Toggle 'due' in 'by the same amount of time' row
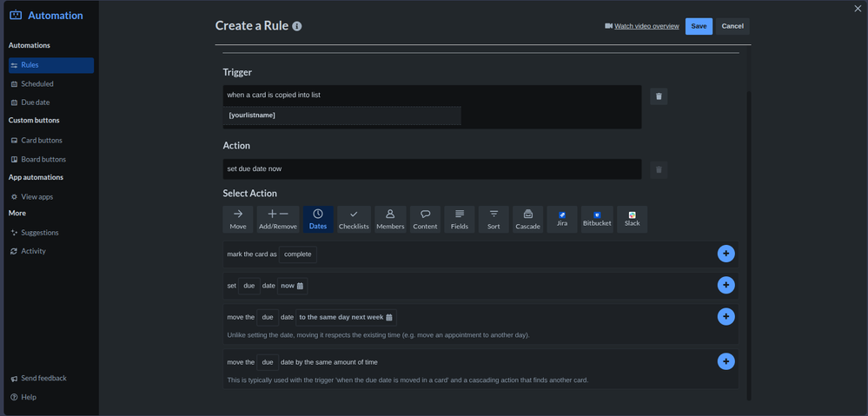The width and height of the screenshot is (868, 416). [268, 362]
